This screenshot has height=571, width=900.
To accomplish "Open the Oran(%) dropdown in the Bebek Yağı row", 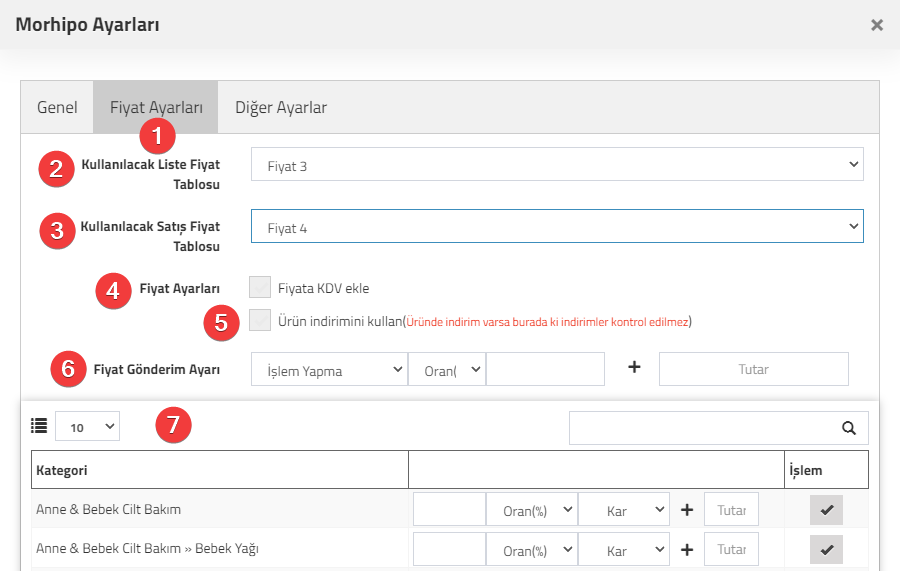I will click(532, 549).
